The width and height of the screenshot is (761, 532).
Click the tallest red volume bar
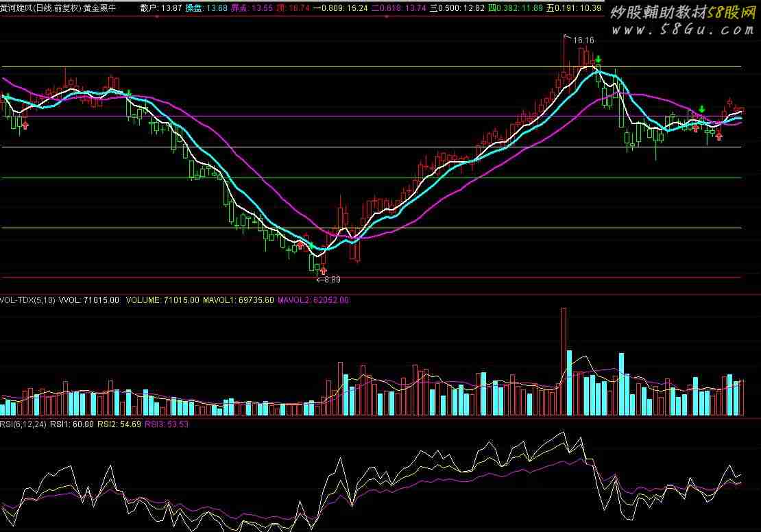(564, 361)
